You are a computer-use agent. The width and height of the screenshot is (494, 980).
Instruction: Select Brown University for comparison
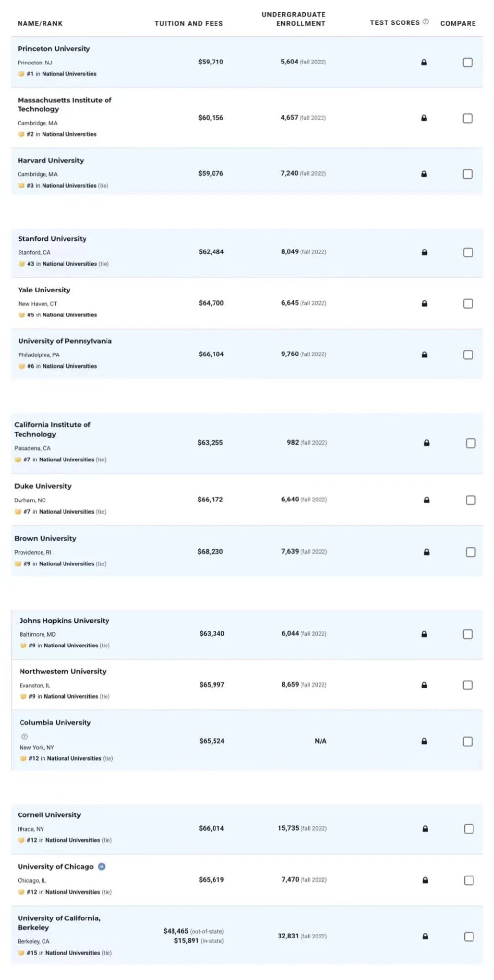coord(471,552)
